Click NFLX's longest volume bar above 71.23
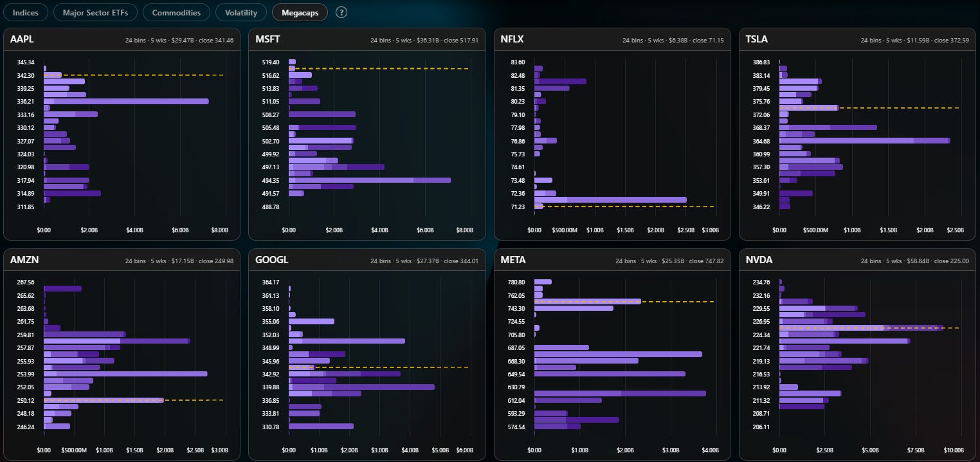 point(610,199)
